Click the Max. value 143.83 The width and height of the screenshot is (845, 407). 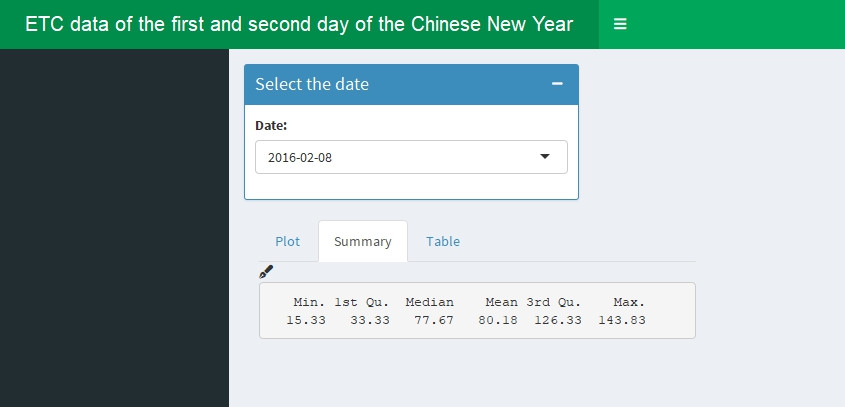(x=622, y=320)
